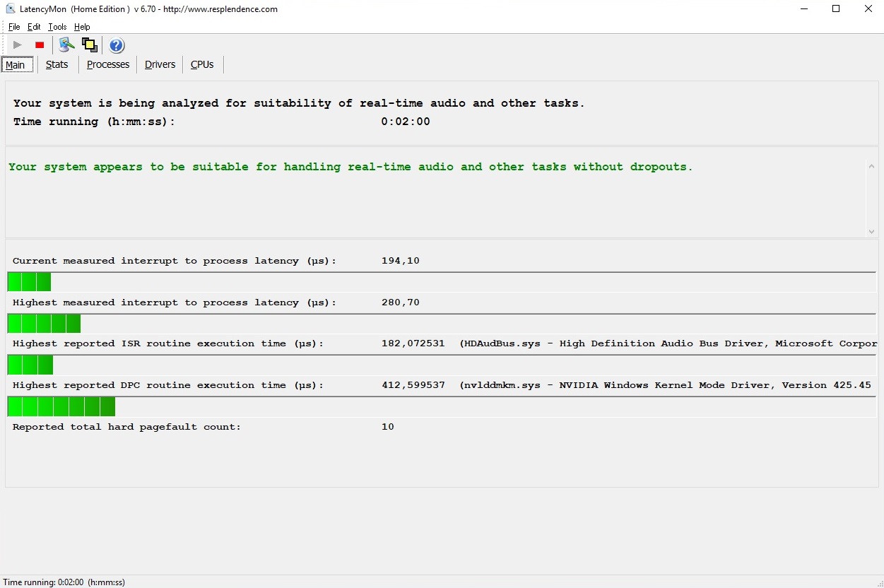Screen dimensions: 884x588
Task: Stop monitoring with the red square icon
Action: (x=40, y=45)
